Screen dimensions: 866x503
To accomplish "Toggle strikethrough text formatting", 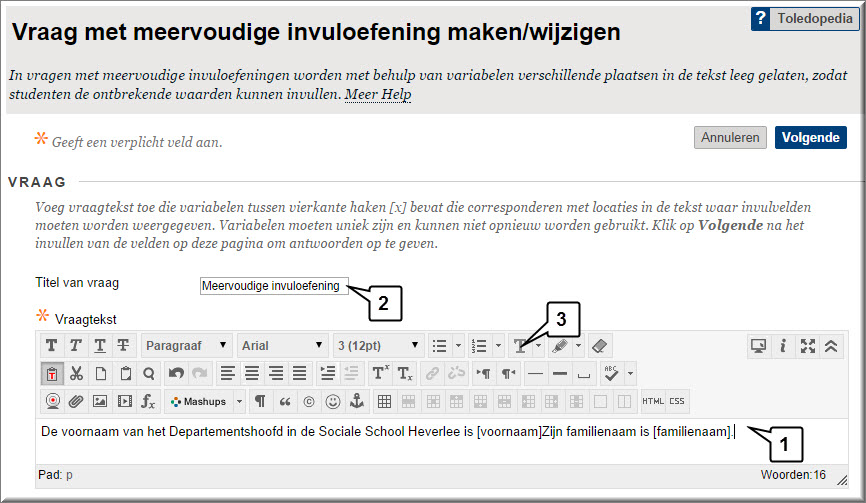I will [123, 346].
